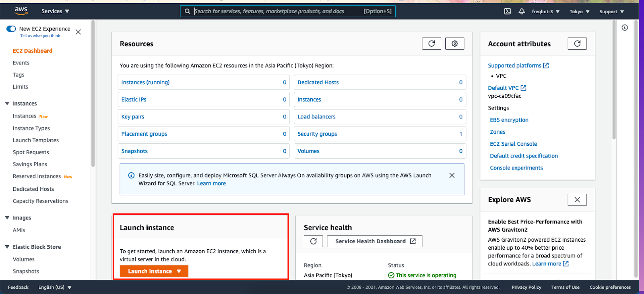The width and height of the screenshot is (644, 294).
Task: Open Key pairs resource link
Action: (x=133, y=117)
